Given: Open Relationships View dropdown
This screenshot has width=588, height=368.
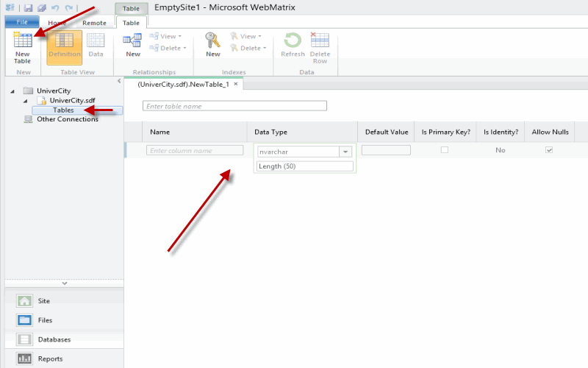Looking at the screenshot, I should pyautogui.click(x=166, y=36).
